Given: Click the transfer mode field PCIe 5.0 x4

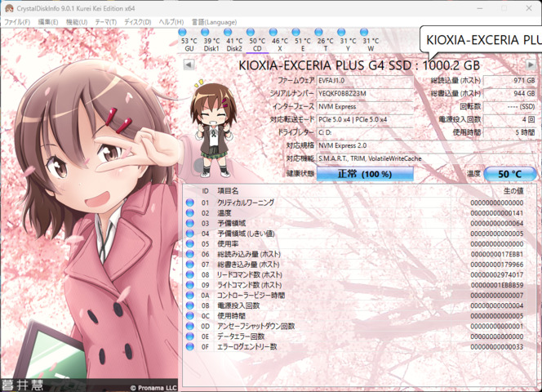Looking at the screenshot, I should (365, 119).
